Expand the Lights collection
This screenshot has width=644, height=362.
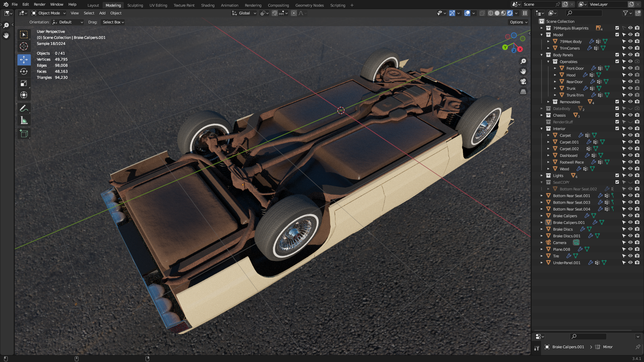tap(541, 175)
